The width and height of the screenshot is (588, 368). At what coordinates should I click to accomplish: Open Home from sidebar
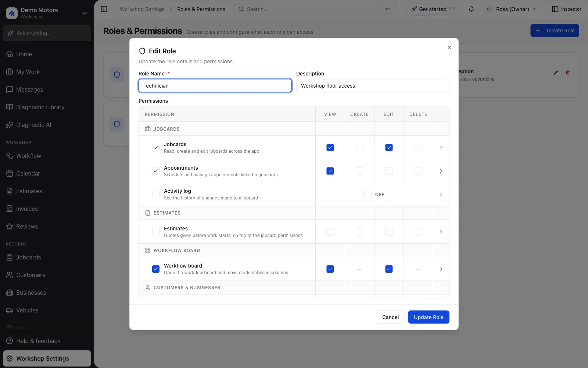click(x=47, y=54)
